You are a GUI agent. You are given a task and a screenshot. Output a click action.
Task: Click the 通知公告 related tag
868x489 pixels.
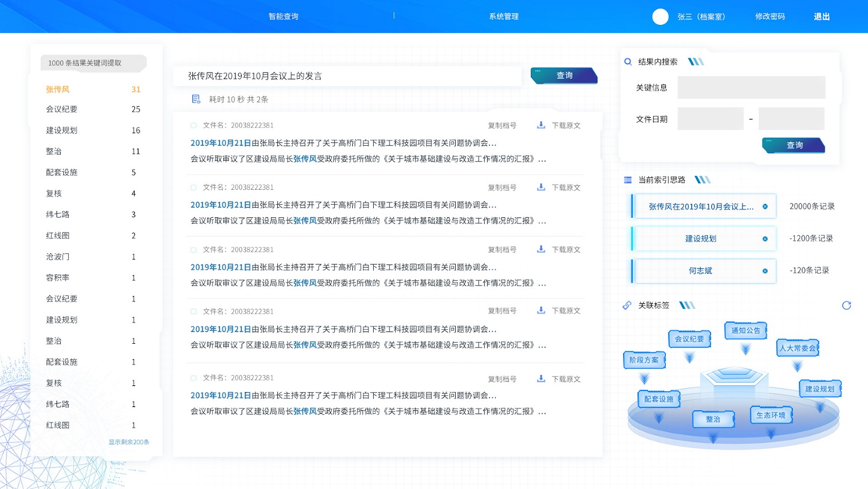(x=746, y=330)
